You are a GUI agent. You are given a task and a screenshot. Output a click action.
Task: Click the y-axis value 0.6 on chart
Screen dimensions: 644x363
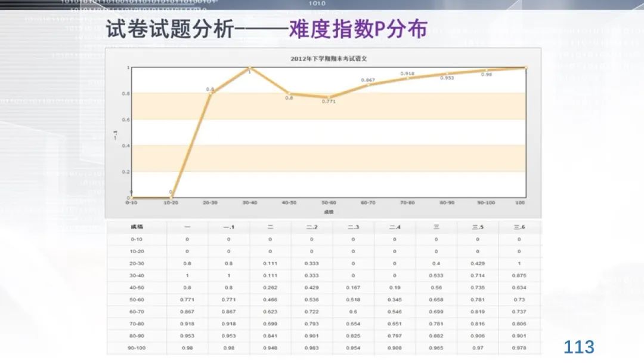tap(126, 119)
